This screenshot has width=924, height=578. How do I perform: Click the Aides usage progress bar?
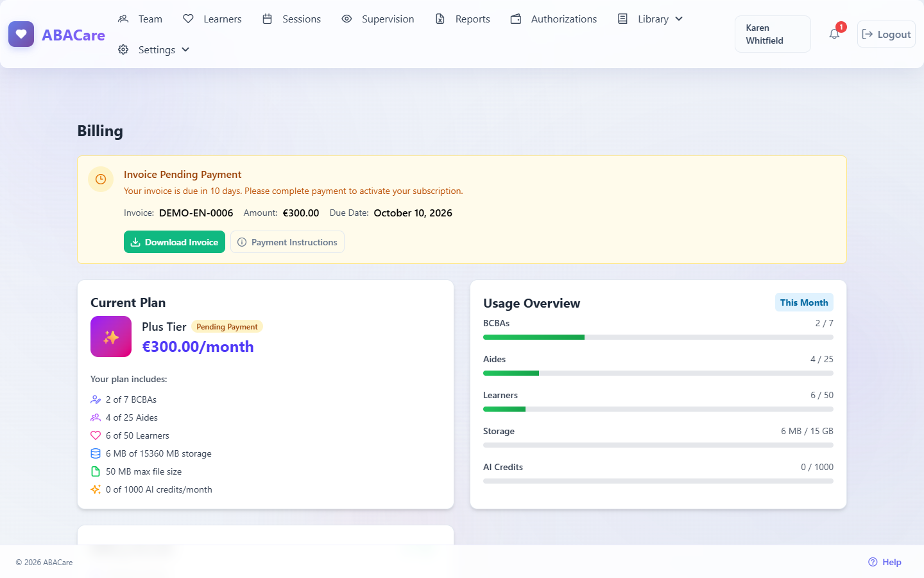[658, 373]
